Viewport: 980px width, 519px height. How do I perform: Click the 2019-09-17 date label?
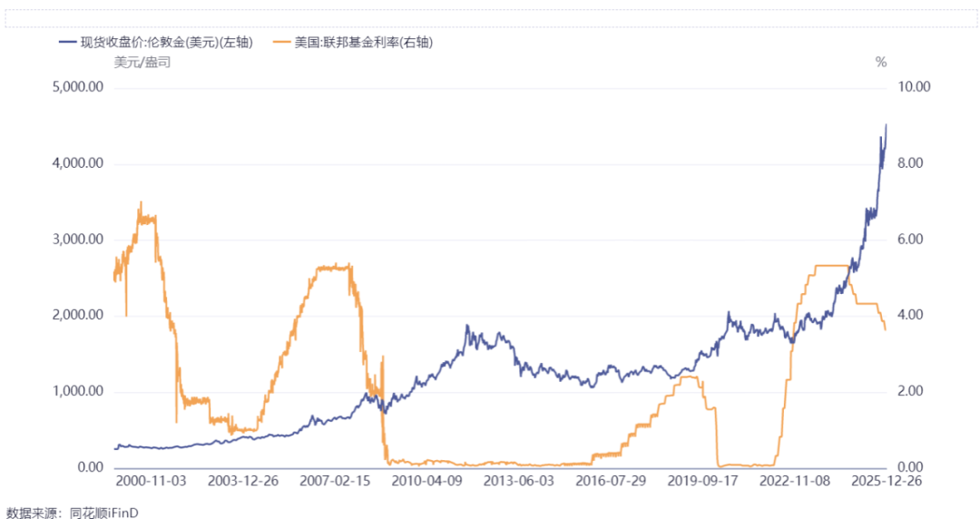pos(702,481)
